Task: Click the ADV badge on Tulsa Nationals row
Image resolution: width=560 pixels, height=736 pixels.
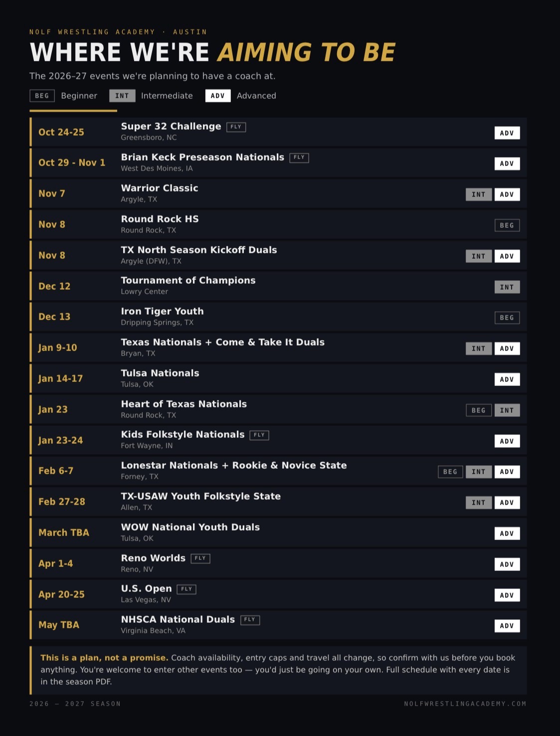Action: point(507,379)
